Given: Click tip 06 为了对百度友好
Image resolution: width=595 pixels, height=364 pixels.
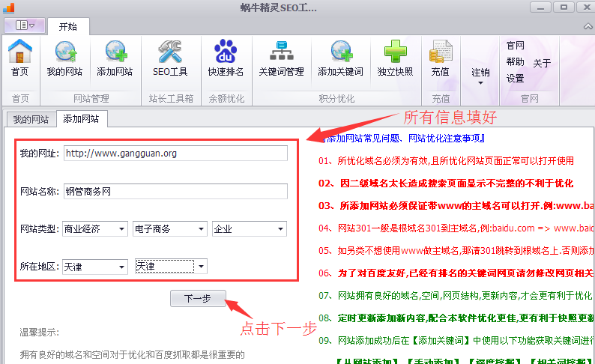Looking at the screenshot, I should 456,273.
